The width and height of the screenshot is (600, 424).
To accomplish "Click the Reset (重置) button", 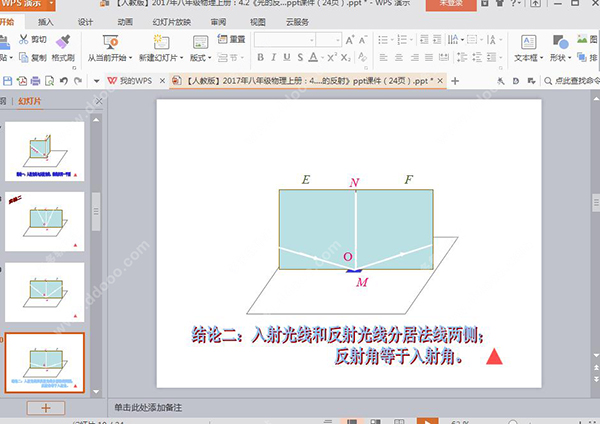I will [x=231, y=39].
